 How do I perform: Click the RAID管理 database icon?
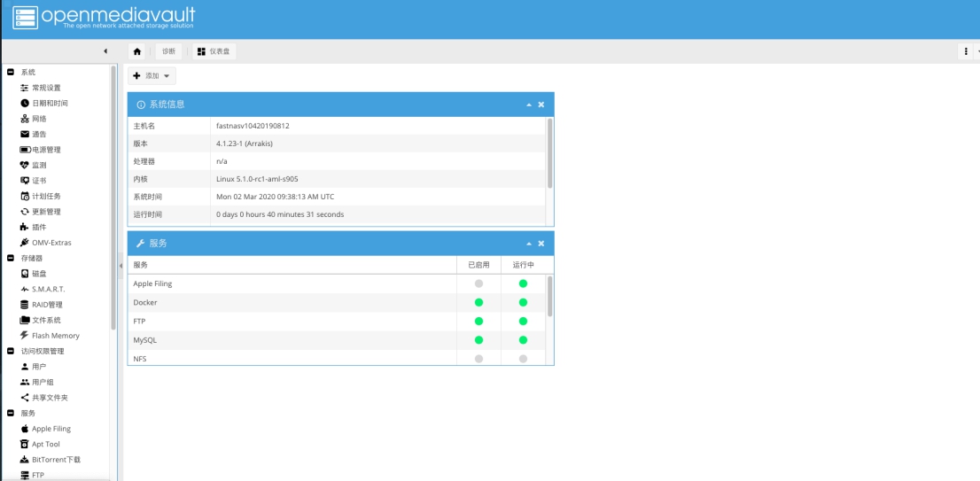[25, 305]
